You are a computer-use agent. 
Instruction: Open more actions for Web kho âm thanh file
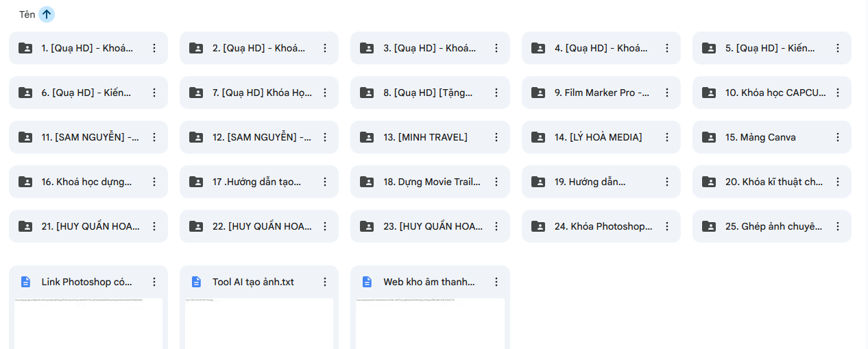496,282
